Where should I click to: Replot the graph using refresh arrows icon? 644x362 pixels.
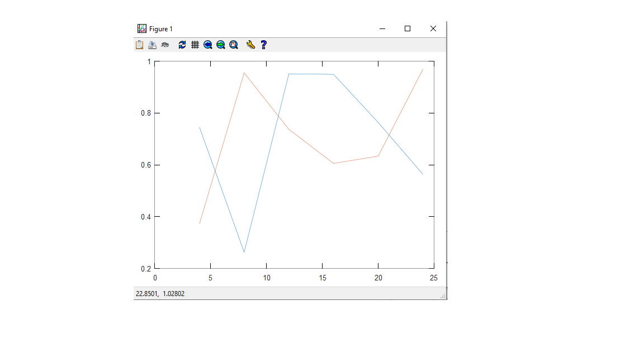(x=182, y=45)
